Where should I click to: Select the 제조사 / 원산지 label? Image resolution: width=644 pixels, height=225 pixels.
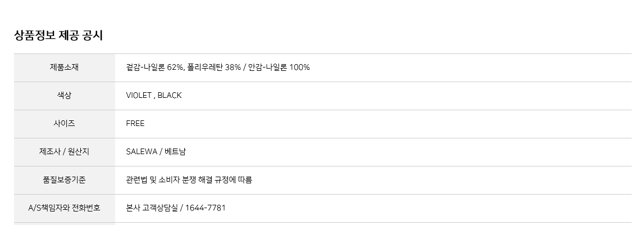click(64, 152)
